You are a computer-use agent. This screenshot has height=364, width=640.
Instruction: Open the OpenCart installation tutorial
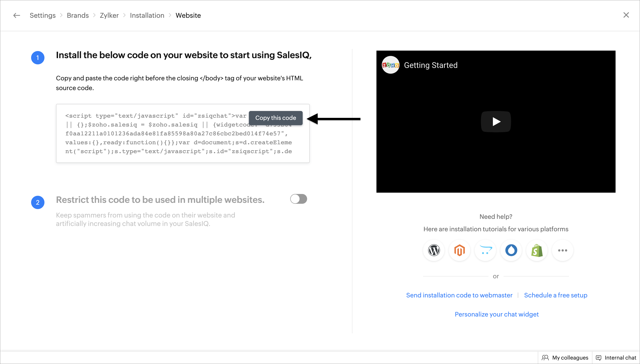click(x=485, y=250)
